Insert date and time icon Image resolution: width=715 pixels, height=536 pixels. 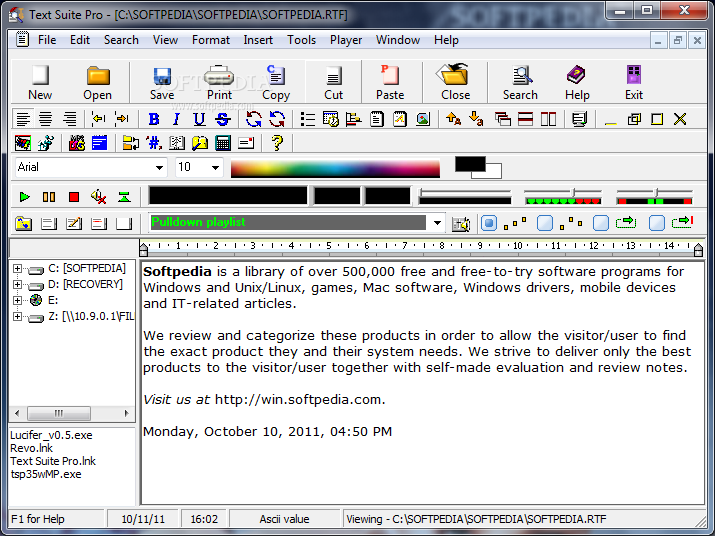[x=331, y=120]
